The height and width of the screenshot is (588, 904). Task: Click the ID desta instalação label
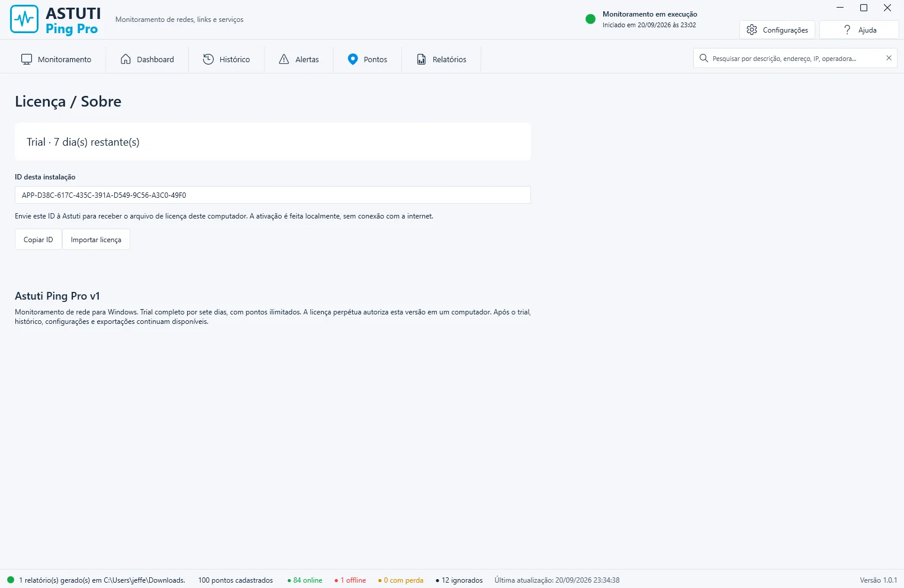tap(45, 177)
